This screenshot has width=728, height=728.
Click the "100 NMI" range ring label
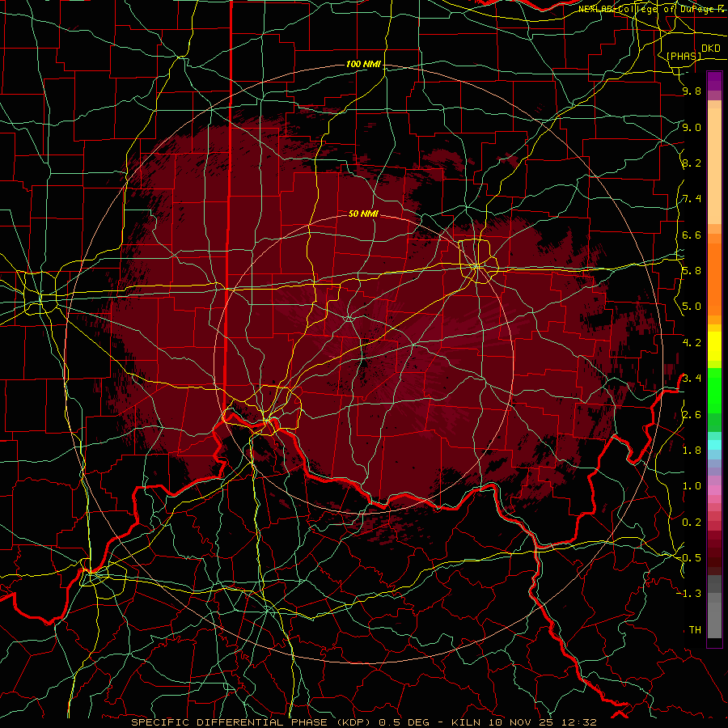tap(363, 64)
